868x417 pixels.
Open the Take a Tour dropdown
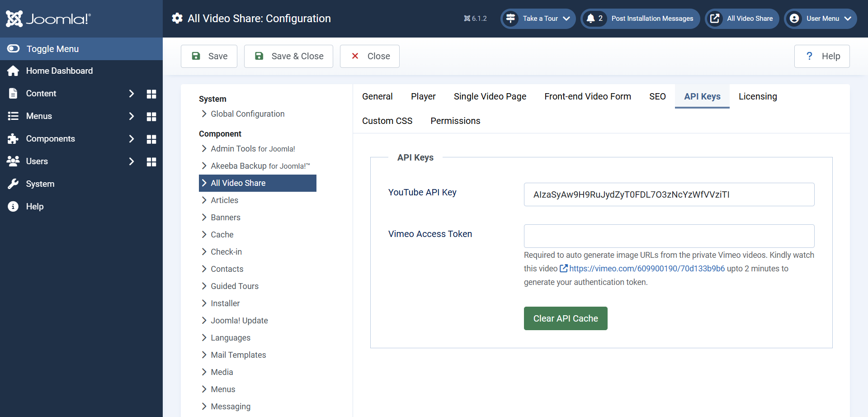point(538,19)
